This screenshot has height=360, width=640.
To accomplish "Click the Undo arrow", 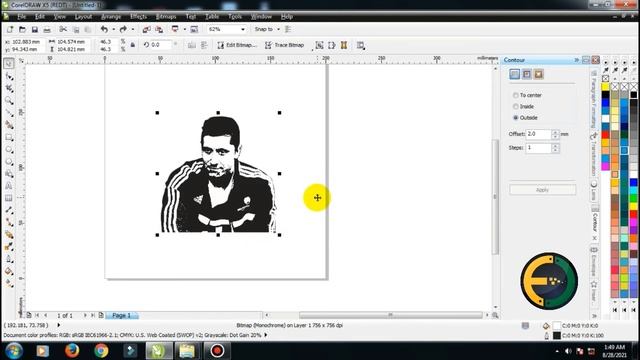I will pyautogui.click(x=104, y=29).
